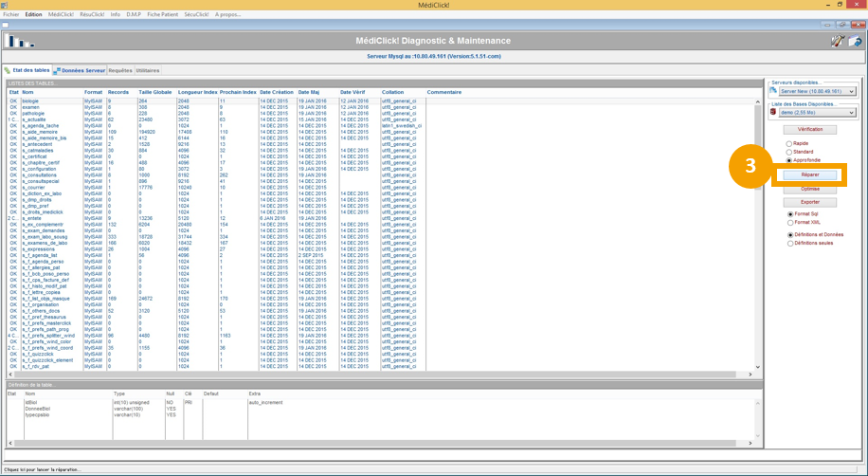Click the database icon beside demo list

774,112
